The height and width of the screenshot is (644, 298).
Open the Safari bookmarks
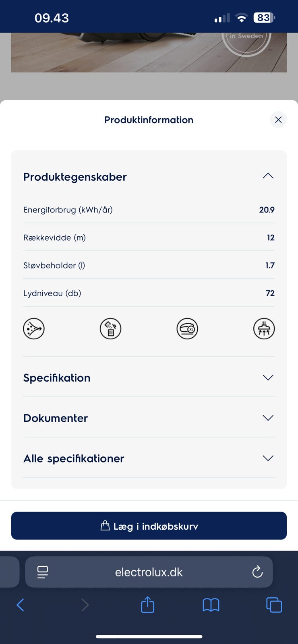coord(211,605)
